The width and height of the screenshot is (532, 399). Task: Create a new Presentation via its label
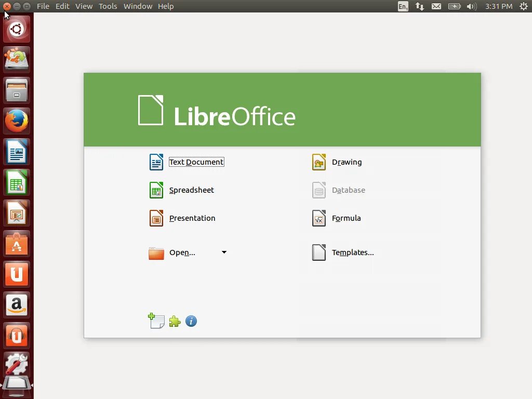(192, 218)
